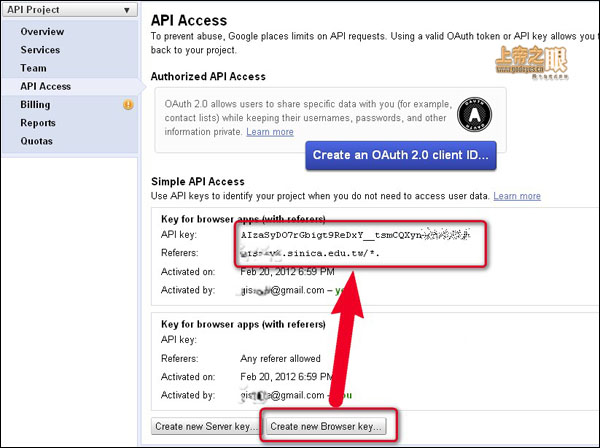Click Create new Browser key button

(x=326, y=426)
